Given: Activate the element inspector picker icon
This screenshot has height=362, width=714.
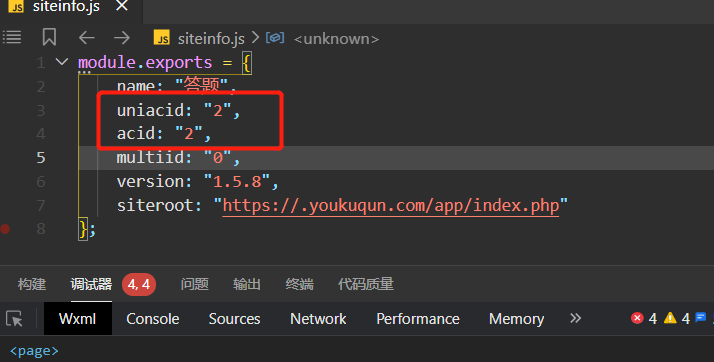Looking at the screenshot, I should [x=14, y=319].
